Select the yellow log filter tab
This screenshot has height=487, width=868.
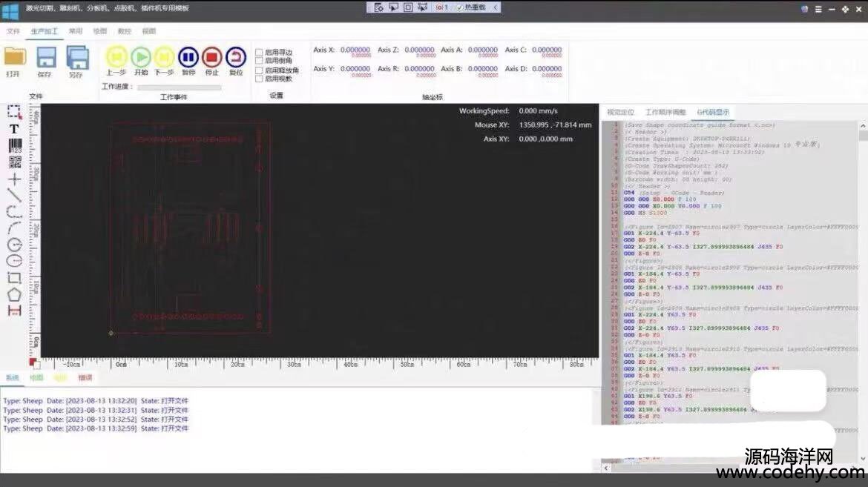click(x=60, y=378)
